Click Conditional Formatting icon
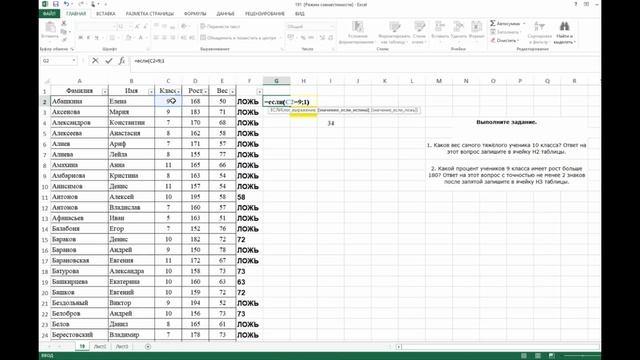 tap(358, 27)
